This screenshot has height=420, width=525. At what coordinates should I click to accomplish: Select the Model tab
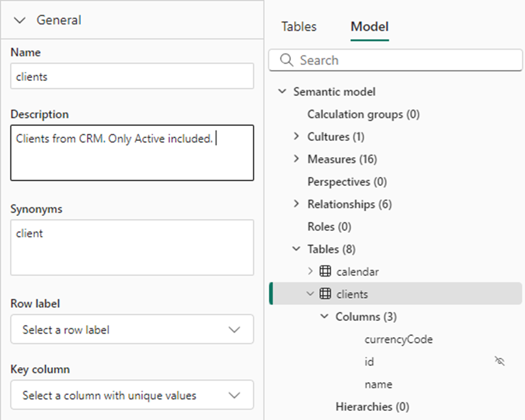pos(370,27)
